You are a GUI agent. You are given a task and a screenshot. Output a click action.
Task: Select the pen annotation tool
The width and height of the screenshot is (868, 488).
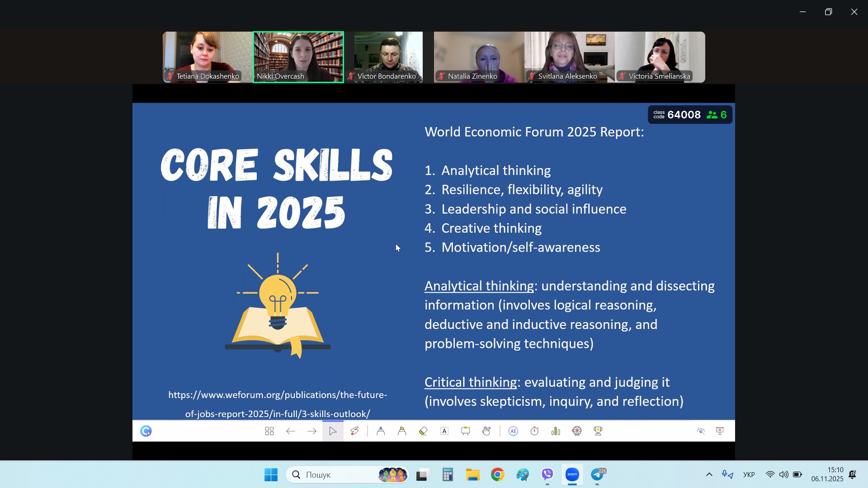coord(381,432)
